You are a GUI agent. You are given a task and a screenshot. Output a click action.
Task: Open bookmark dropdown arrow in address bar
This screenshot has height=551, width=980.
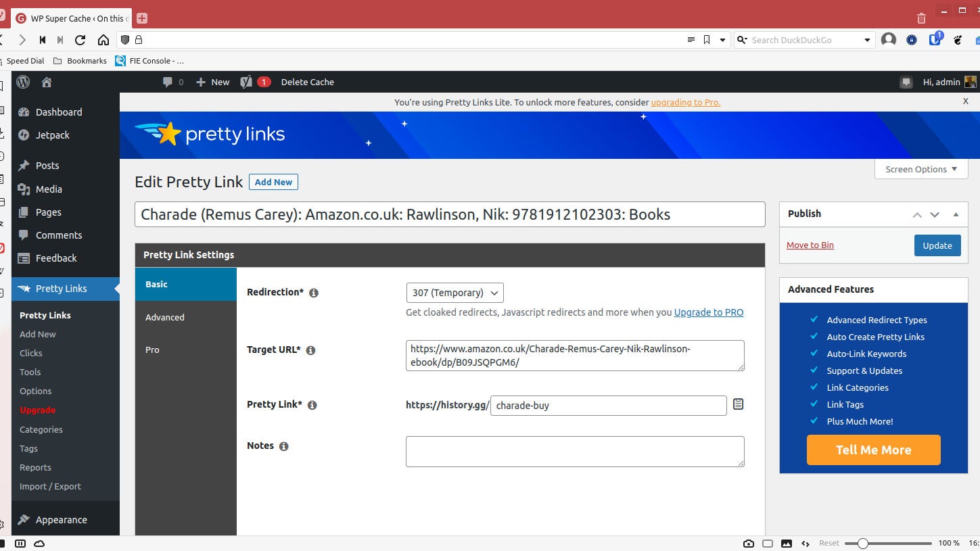pyautogui.click(x=722, y=40)
